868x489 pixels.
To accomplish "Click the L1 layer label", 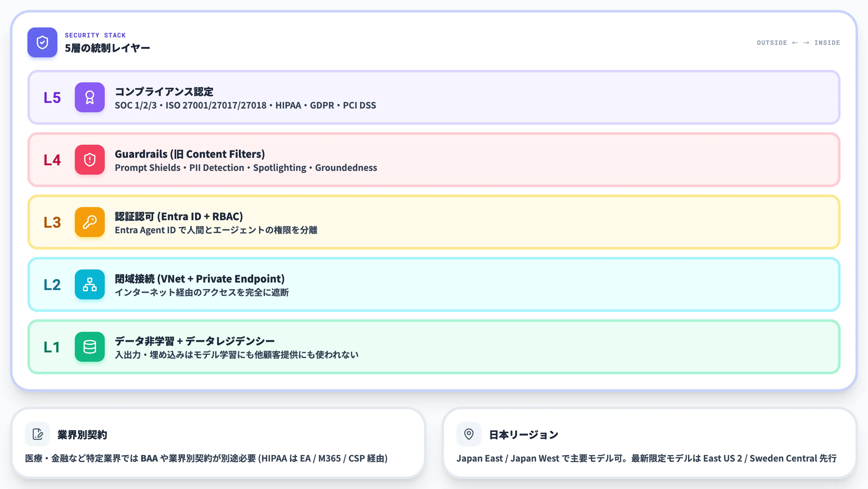I will click(52, 347).
